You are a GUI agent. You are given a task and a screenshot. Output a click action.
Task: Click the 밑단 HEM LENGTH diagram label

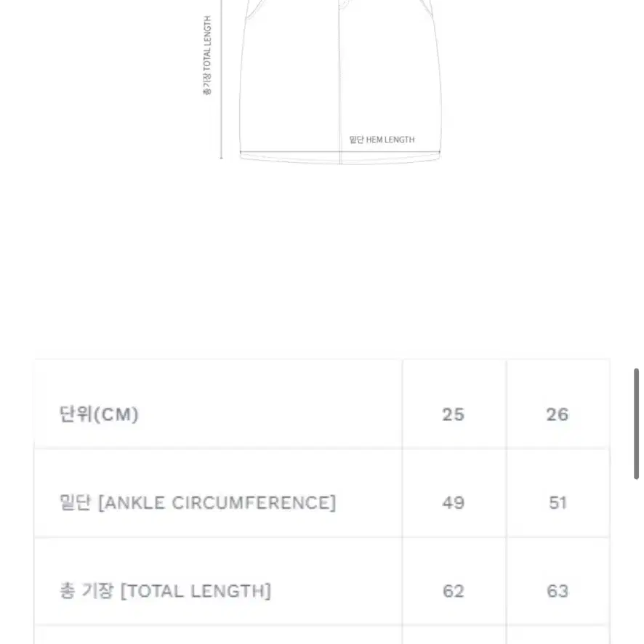click(382, 140)
